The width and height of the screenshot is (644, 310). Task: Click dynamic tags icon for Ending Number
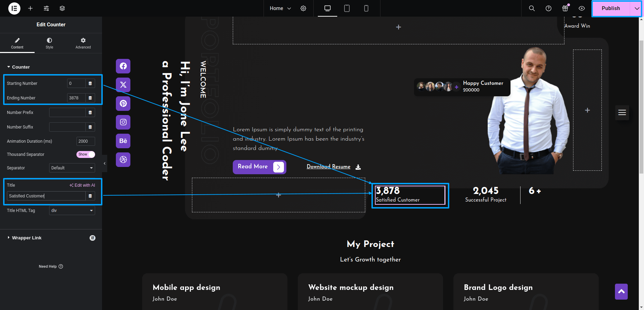tap(90, 98)
